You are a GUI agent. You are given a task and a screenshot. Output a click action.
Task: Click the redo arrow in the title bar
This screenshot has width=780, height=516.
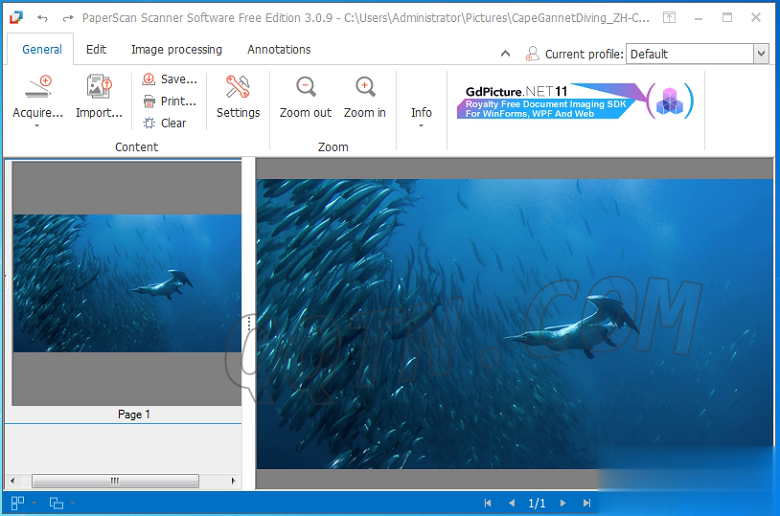pos(67,18)
